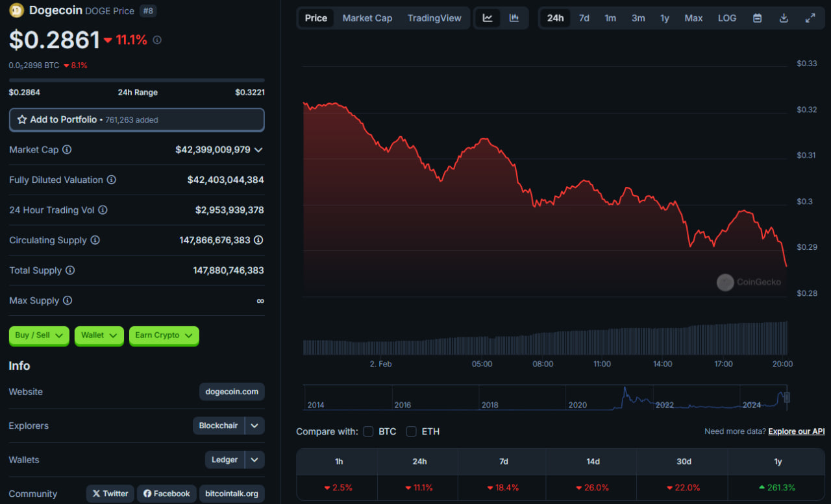The width and height of the screenshot is (831, 504).
Task: Open Max Supply info icon
Action: pos(68,300)
